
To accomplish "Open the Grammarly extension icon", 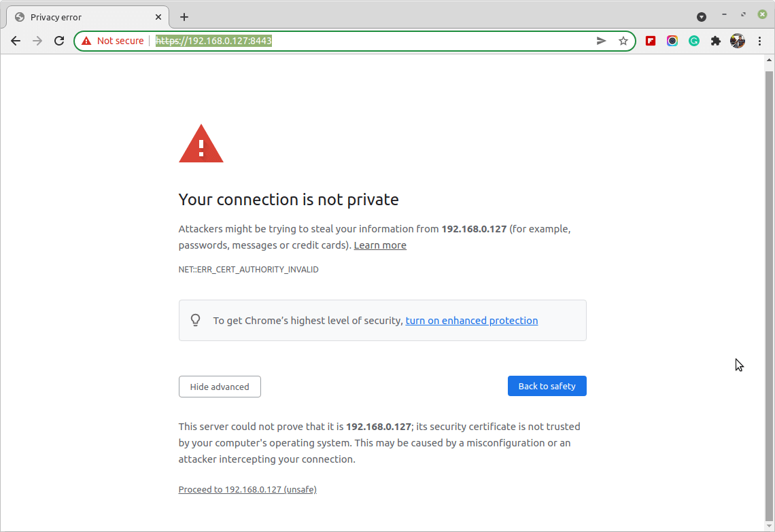I will [x=694, y=41].
